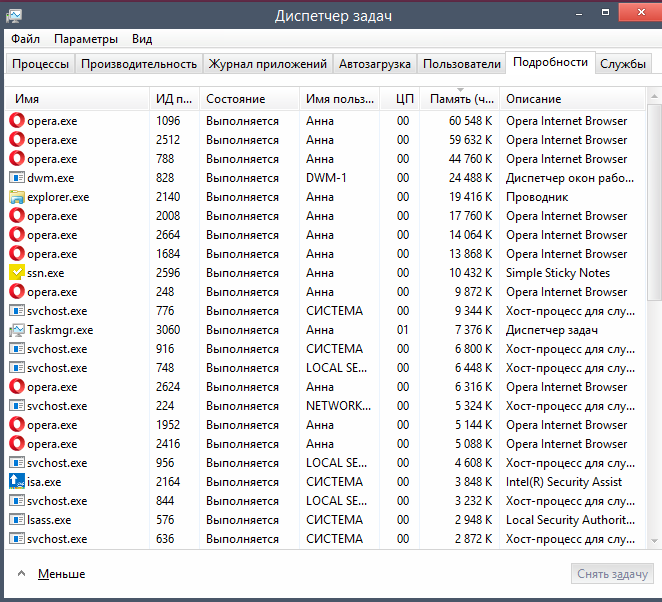Switch to the Автозагрузка tab

(x=374, y=64)
